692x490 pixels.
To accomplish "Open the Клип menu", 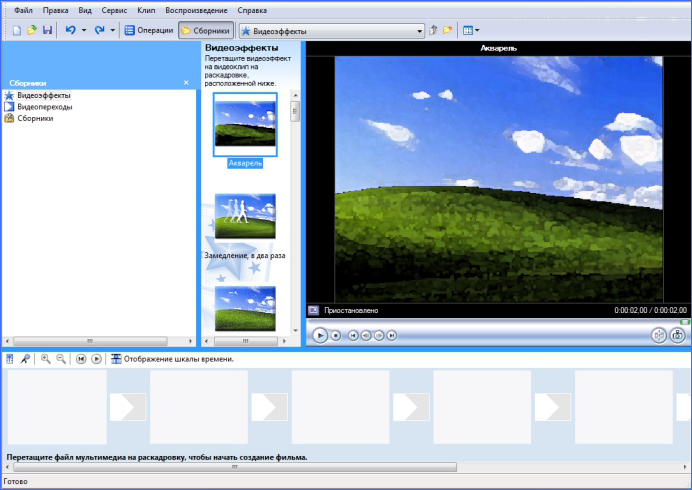I will [146, 9].
